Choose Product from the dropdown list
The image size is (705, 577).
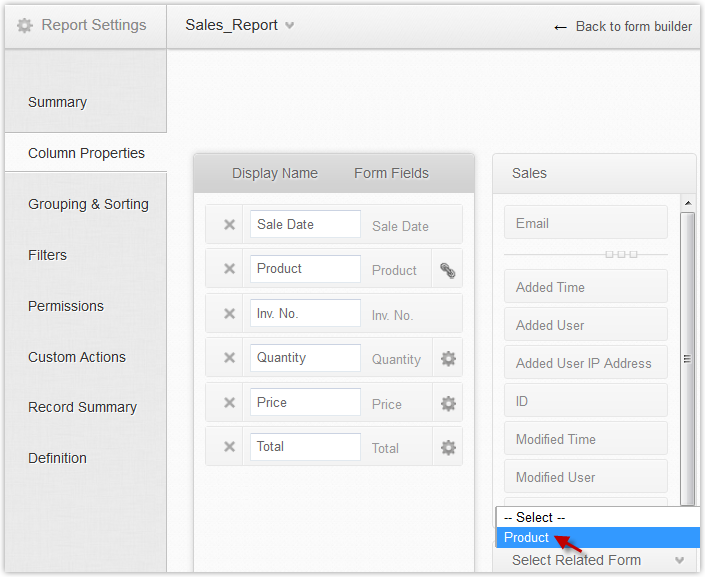pyautogui.click(x=527, y=538)
